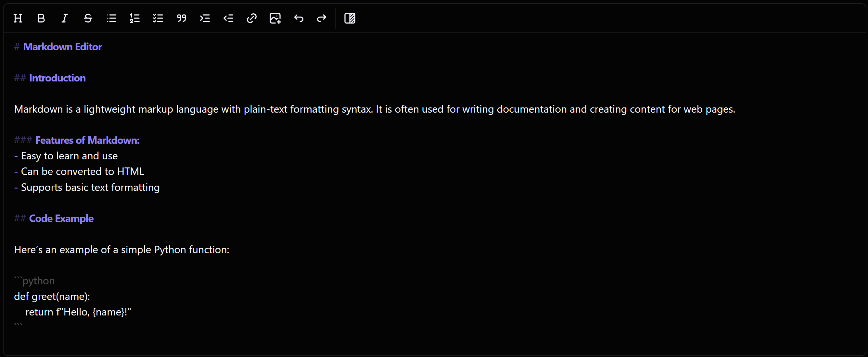868x357 pixels.
Task: Apply strikethrough formatting
Action: (88, 18)
